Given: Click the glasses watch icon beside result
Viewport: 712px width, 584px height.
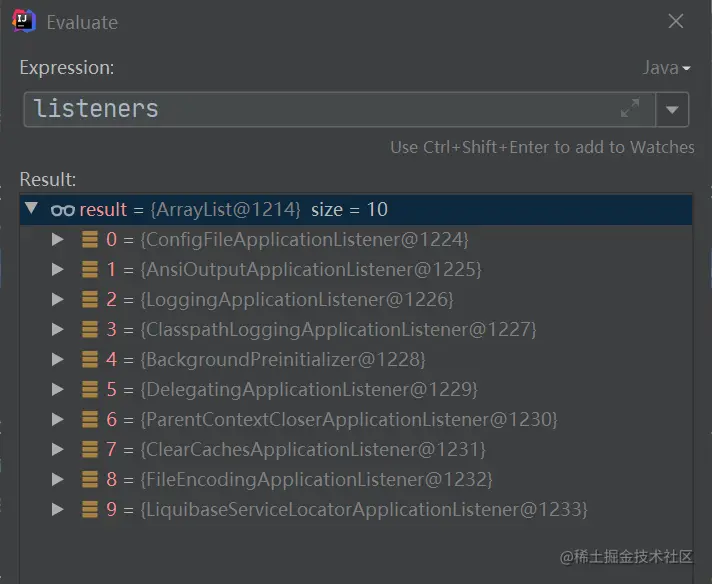Looking at the screenshot, I should pos(63,210).
